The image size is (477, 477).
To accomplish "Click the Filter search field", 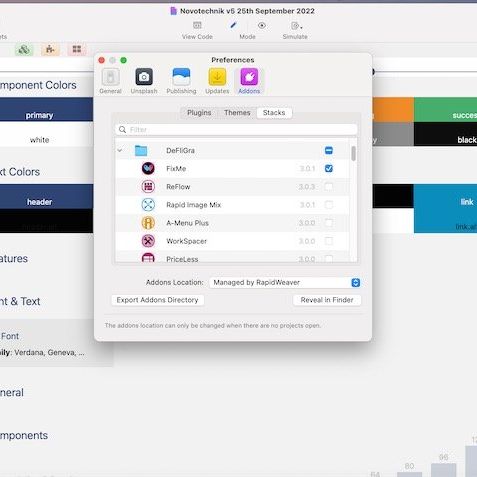I will pyautogui.click(x=236, y=130).
